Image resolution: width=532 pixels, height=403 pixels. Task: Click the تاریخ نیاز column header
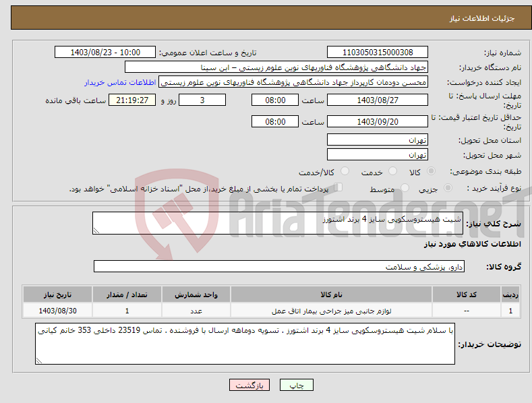coord(58,294)
